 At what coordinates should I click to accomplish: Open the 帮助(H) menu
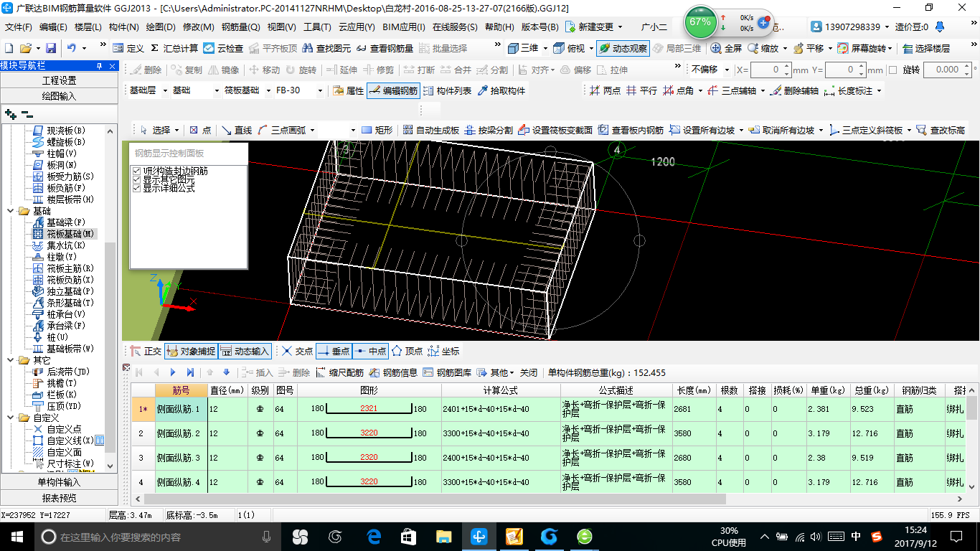(499, 27)
